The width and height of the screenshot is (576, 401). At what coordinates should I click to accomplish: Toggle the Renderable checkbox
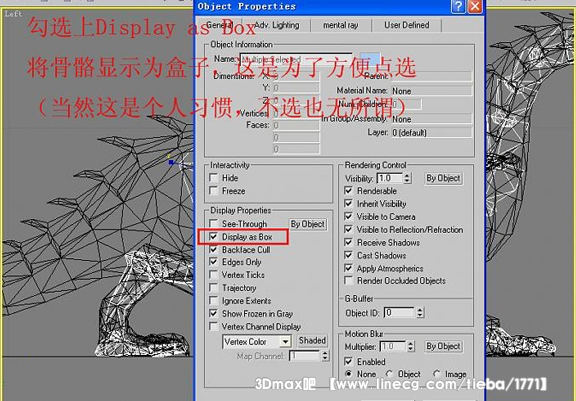(349, 191)
